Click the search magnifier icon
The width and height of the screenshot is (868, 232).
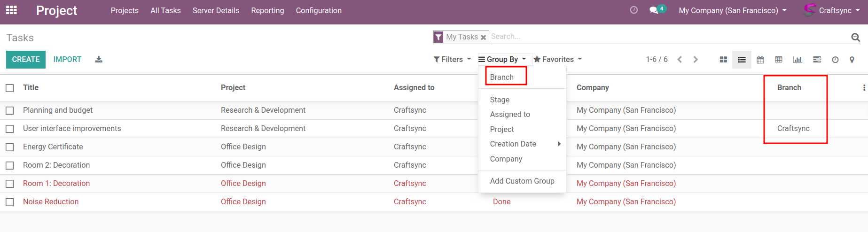[855, 37]
